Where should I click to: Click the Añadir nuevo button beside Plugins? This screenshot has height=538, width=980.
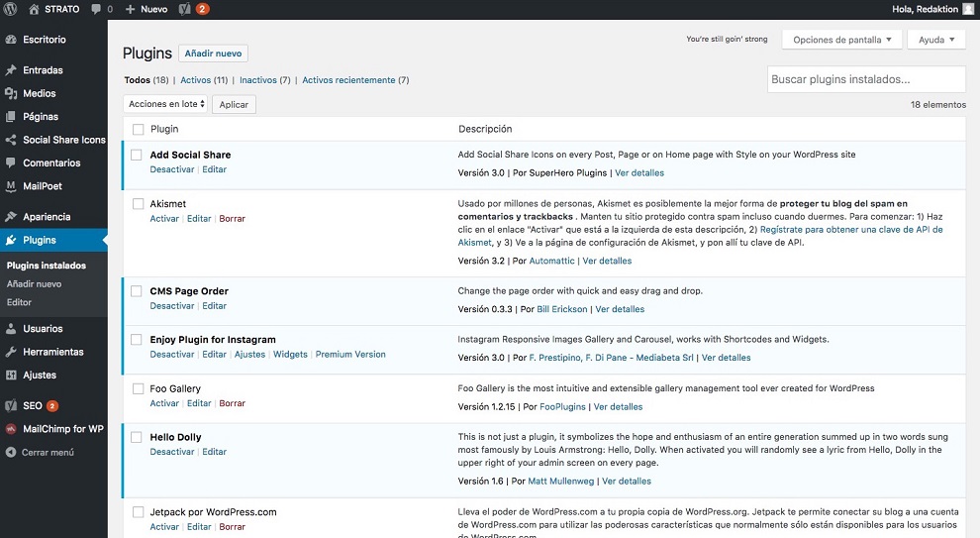pyautogui.click(x=213, y=54)
